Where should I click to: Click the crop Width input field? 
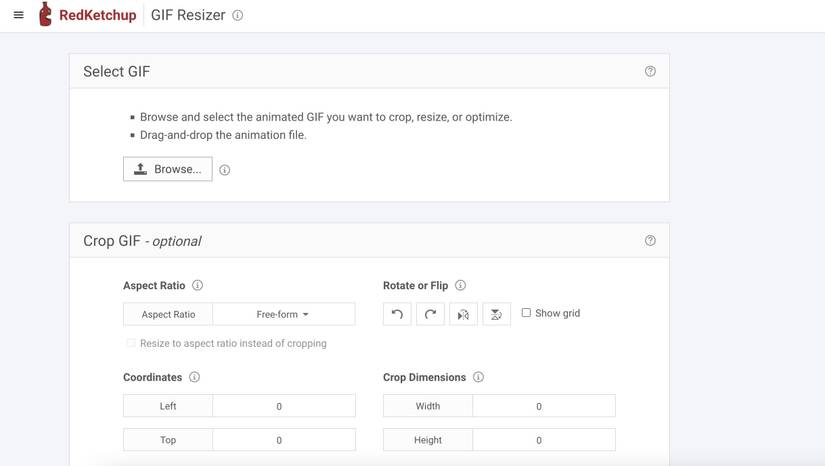543,406
